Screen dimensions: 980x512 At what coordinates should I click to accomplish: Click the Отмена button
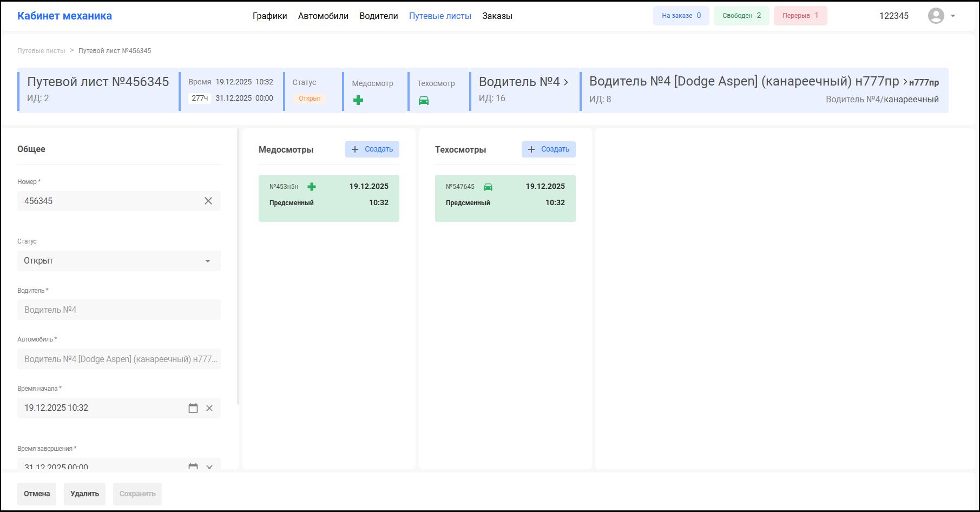pyautogui.click(x=37, y=494)
